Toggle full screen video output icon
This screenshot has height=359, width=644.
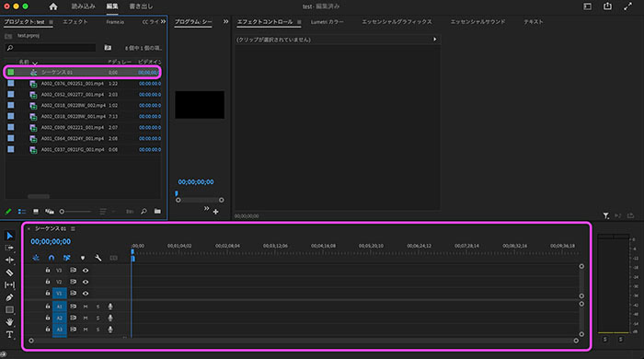[627, 6]
